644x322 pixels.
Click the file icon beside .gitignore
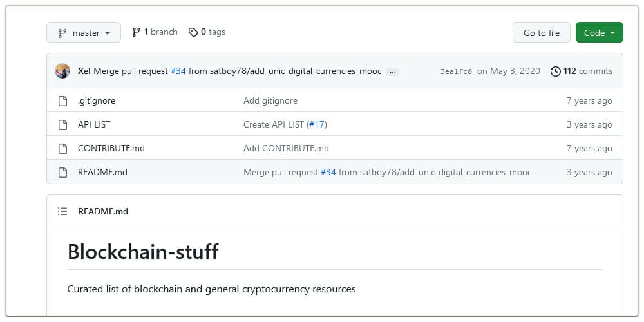62,101
